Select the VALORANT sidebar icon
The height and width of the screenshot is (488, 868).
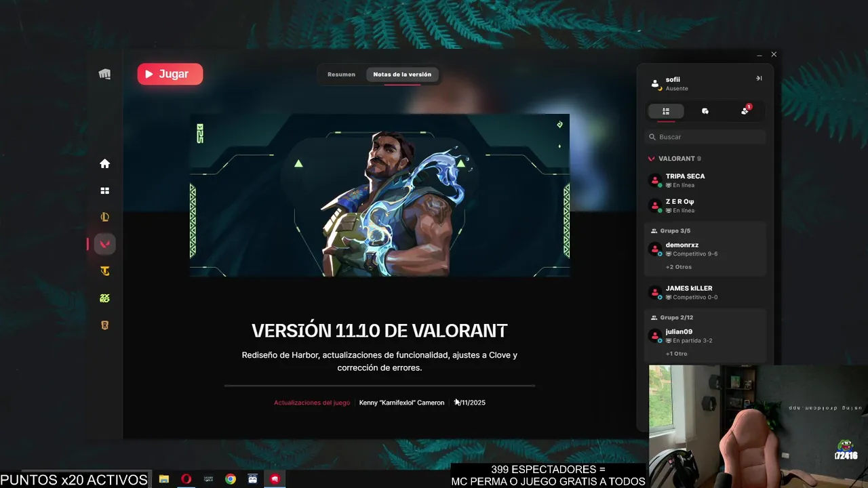(104, 244)
